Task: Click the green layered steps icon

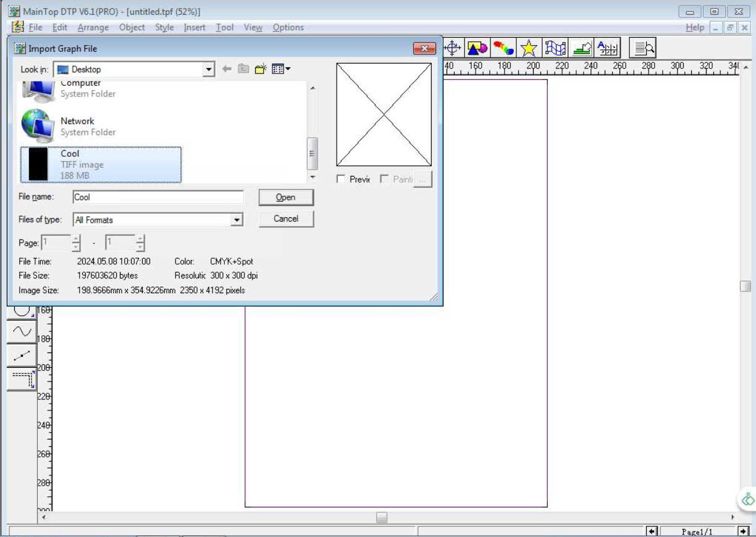Action: pyautogui.click(x=581, y=48)
